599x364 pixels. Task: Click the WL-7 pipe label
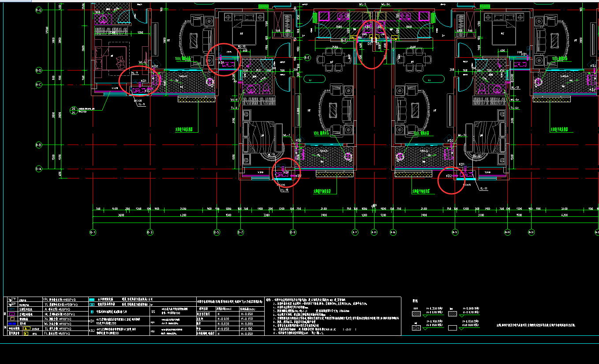286,135
